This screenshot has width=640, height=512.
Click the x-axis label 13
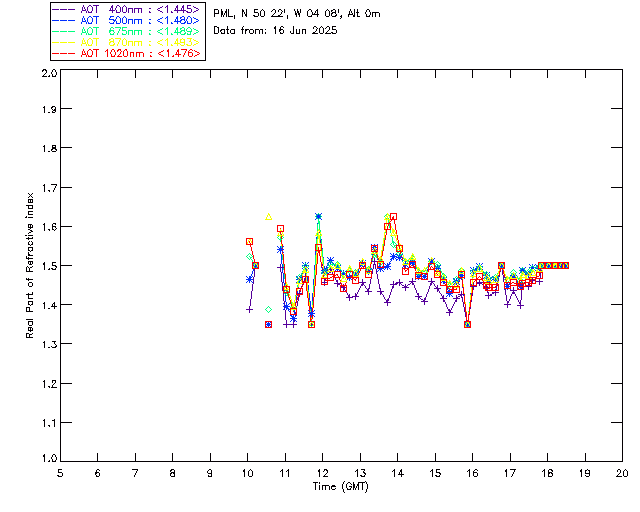pos(360,473)
